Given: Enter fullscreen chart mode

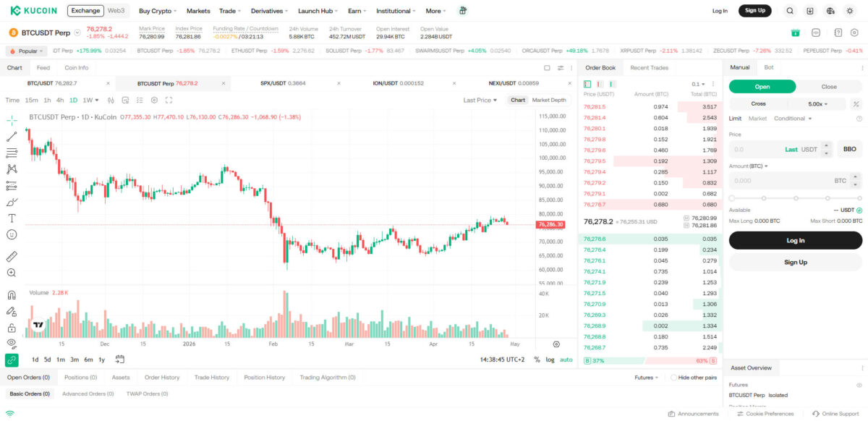Looking at the screenshot, I should (x=169, y=100).
